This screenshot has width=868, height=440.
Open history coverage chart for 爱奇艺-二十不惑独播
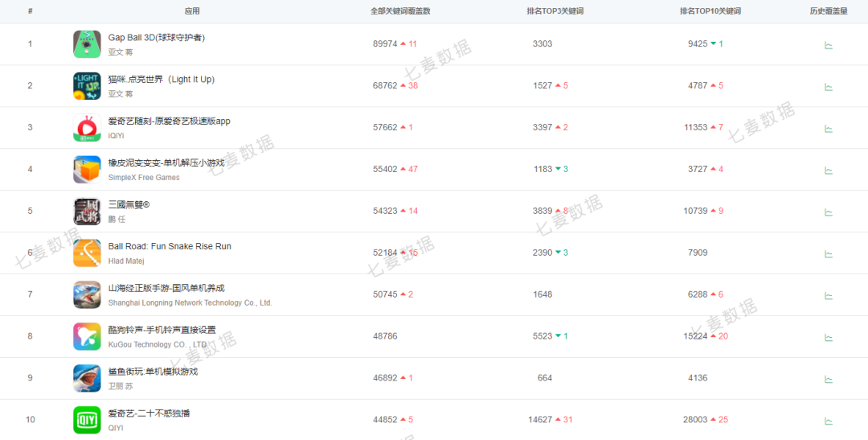pos(828,421)
